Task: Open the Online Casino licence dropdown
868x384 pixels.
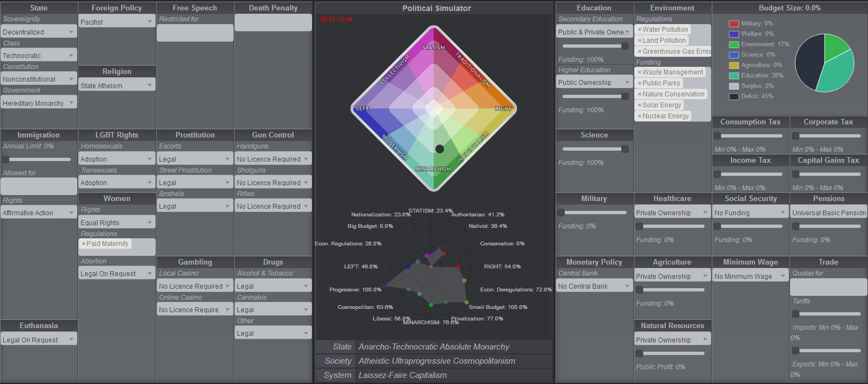Action: (195, 310)
